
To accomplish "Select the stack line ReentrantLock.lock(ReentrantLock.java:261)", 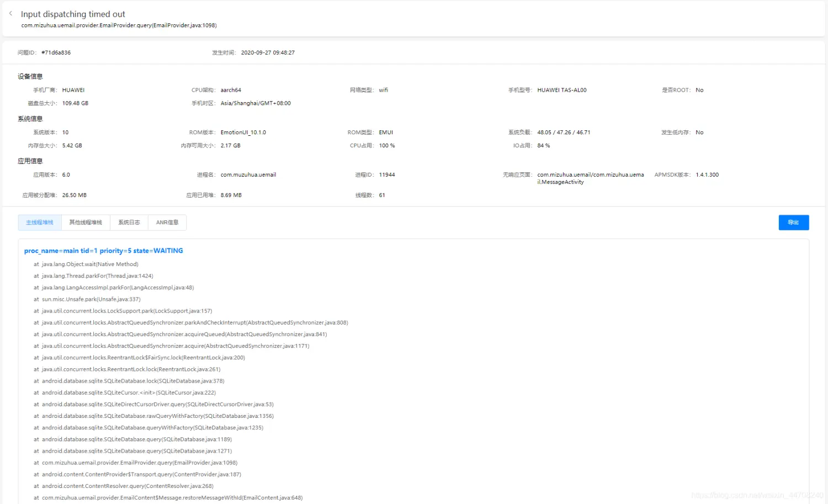I will [127, 369].
